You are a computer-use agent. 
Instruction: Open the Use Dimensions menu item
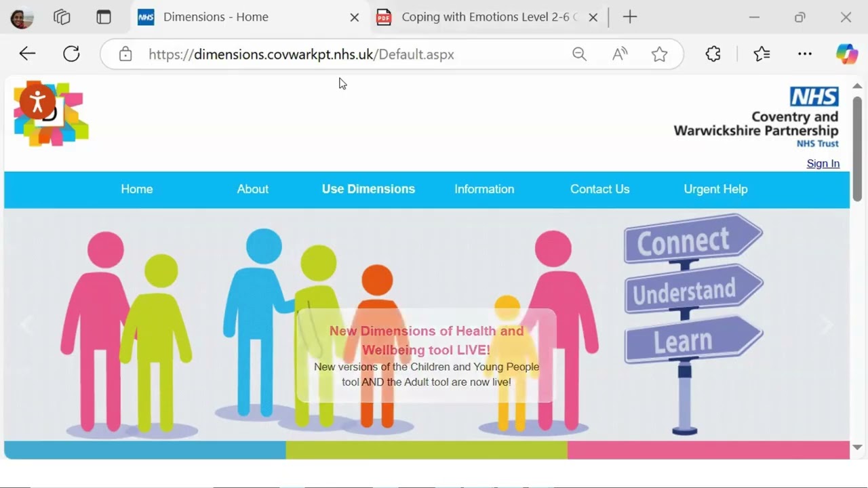tap(368, 189)
